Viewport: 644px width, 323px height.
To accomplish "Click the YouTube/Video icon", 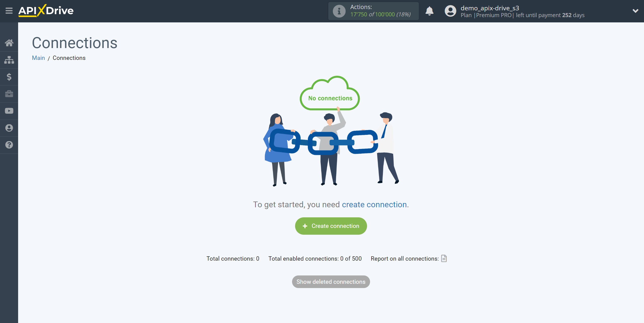I will coord(9,111).
